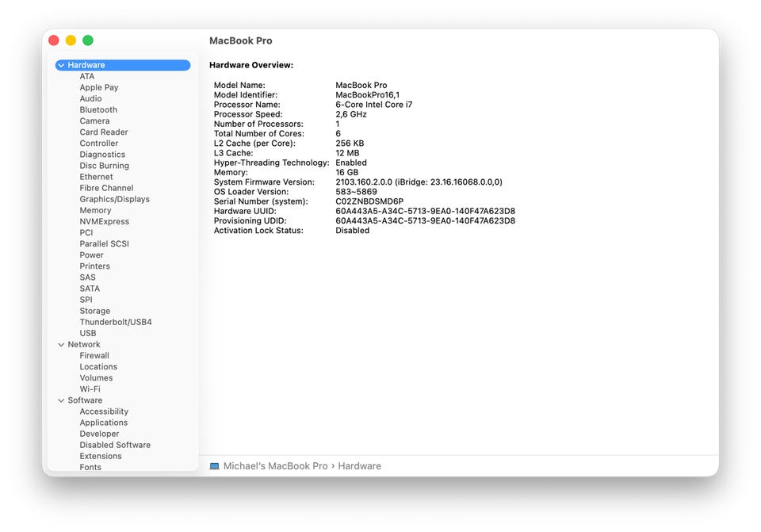The height and width of the screenshot is (532, 761).
Task: Open the SAS item
Action: (x=87, y=277)
